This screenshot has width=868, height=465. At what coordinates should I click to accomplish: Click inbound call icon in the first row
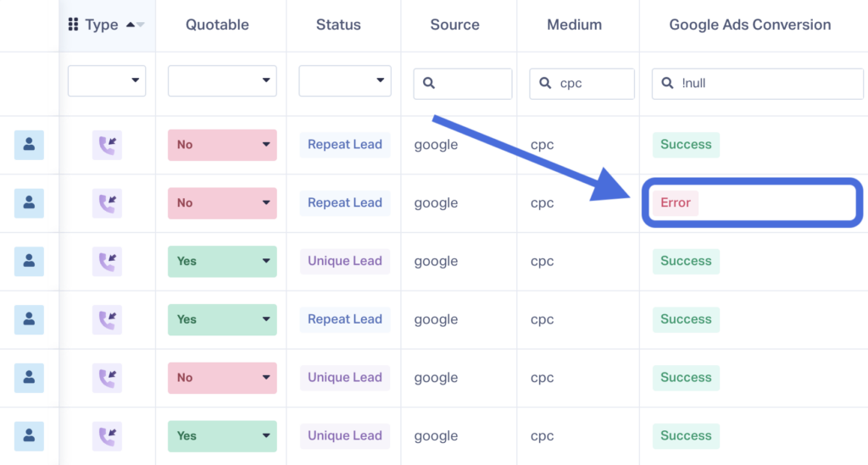point(107,145)
